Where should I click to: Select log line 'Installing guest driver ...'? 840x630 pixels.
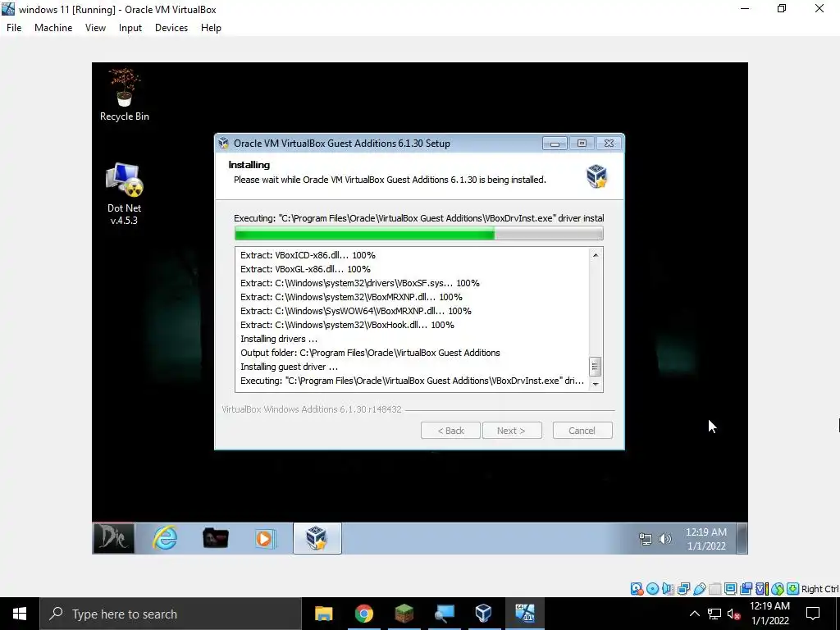pos(290,367)
